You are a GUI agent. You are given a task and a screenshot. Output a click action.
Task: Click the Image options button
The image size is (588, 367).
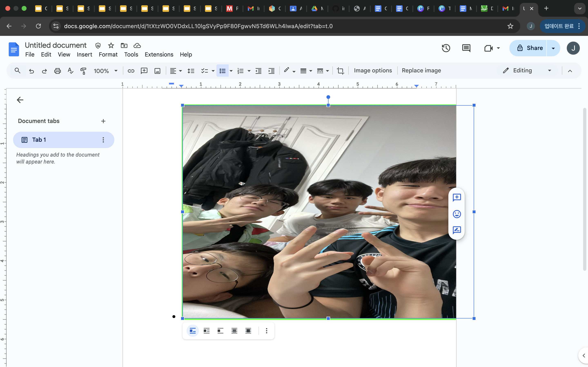[x=373, y=70]
